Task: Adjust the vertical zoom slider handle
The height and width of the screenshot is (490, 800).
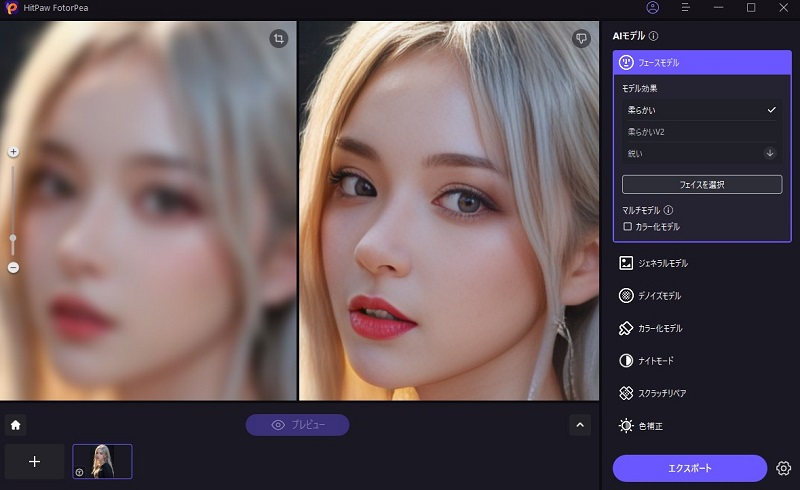Action: pos(13,238)
